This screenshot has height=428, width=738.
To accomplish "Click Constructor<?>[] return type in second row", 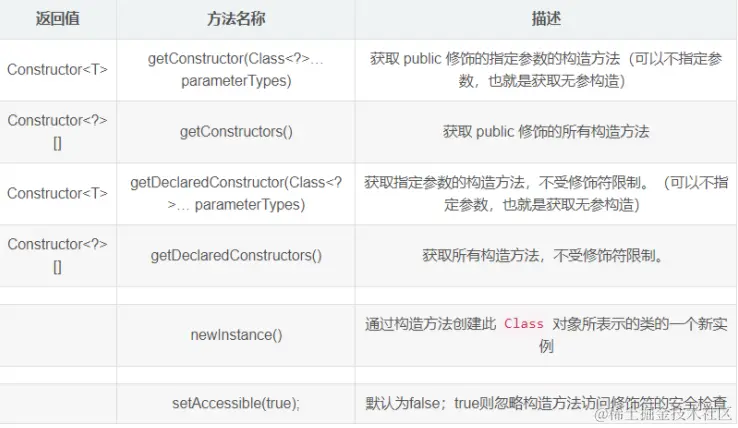I will click(x=58, y=131).
